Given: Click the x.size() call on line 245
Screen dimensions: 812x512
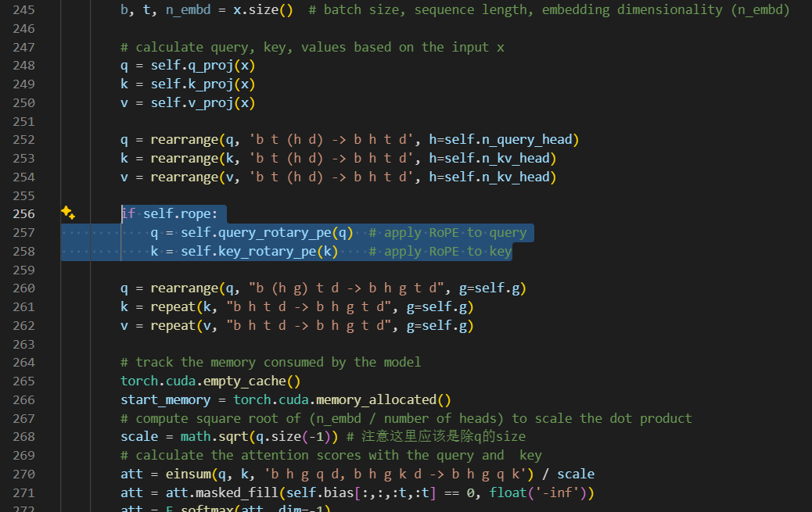Looking at the screenshot, I should pyautogui.click(x=263, y=10).
